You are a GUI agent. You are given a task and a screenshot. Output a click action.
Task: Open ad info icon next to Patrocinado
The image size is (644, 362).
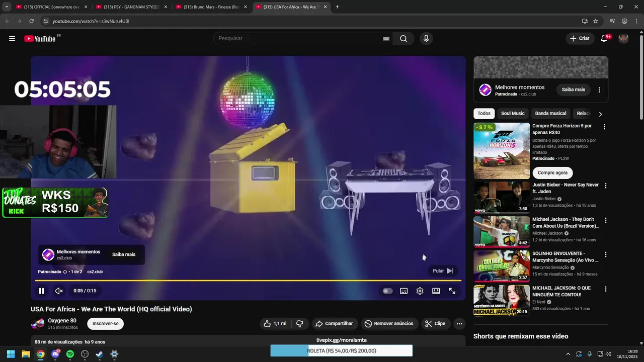(x=65, y=272)
